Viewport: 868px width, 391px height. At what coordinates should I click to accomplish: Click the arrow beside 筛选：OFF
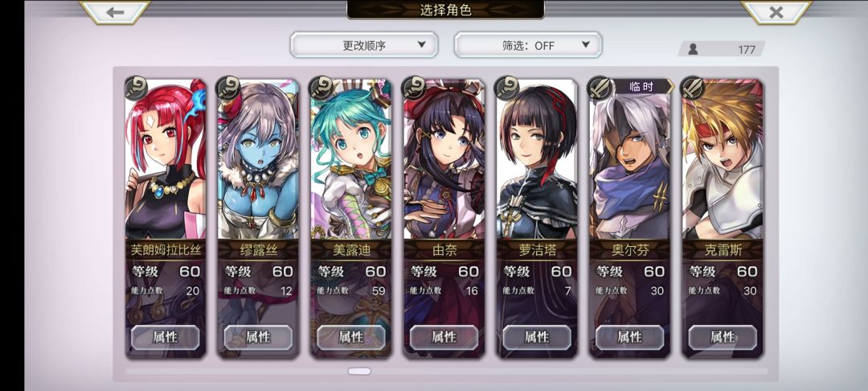click(x=585, y=45)
